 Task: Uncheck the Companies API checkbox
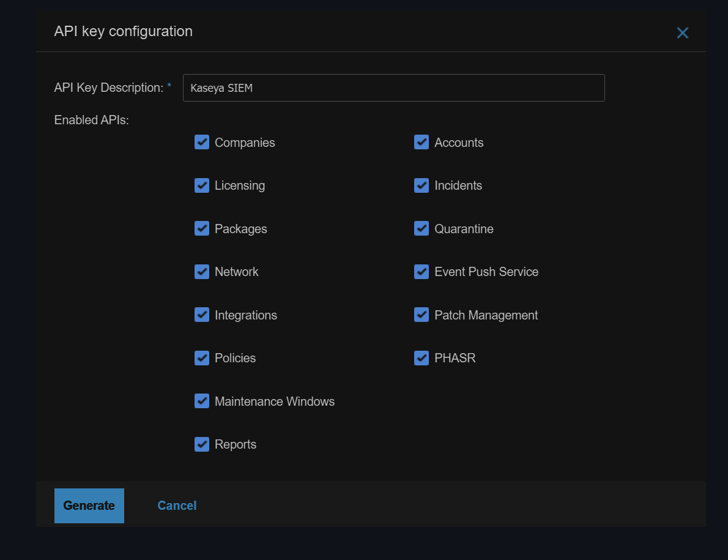point(201,142)
